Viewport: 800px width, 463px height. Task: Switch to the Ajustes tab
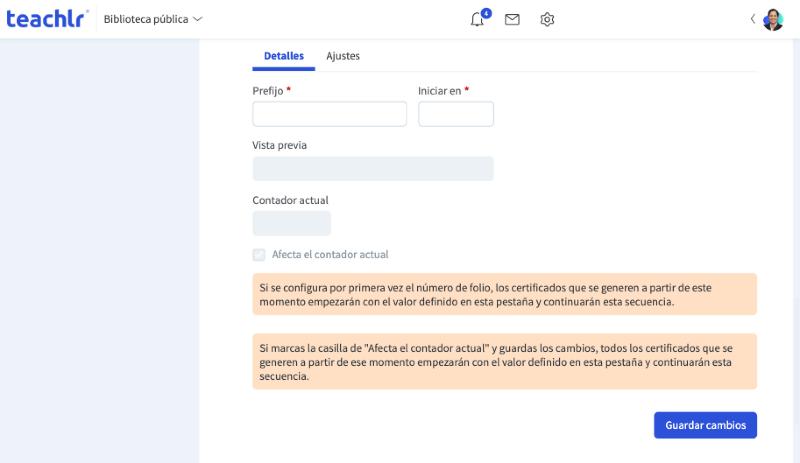pos(343,56)
